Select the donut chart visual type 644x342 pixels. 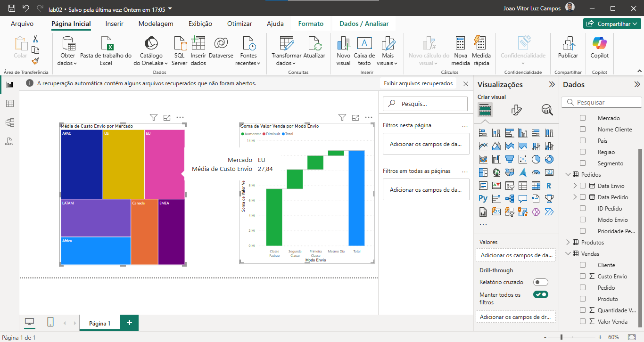pos(549,159)
